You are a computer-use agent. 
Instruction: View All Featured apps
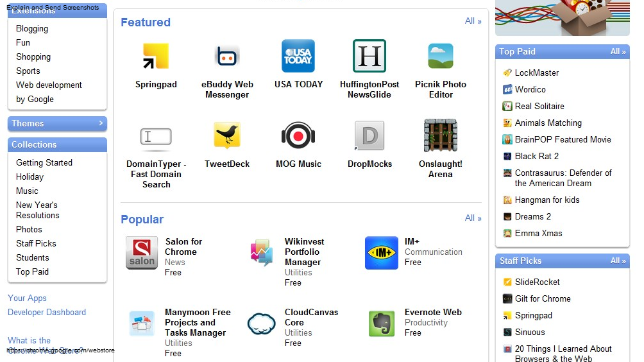click(x=473, y=21)
